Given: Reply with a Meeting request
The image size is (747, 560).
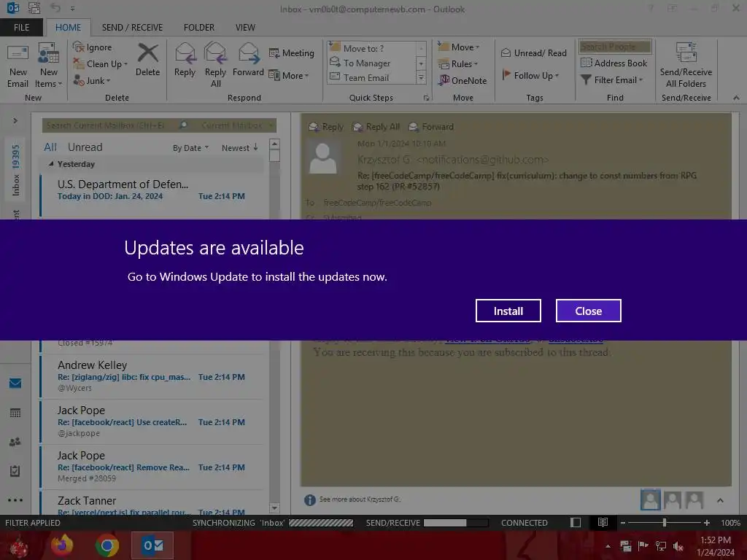Looking at the screenshot, I should tap(292, 52).
